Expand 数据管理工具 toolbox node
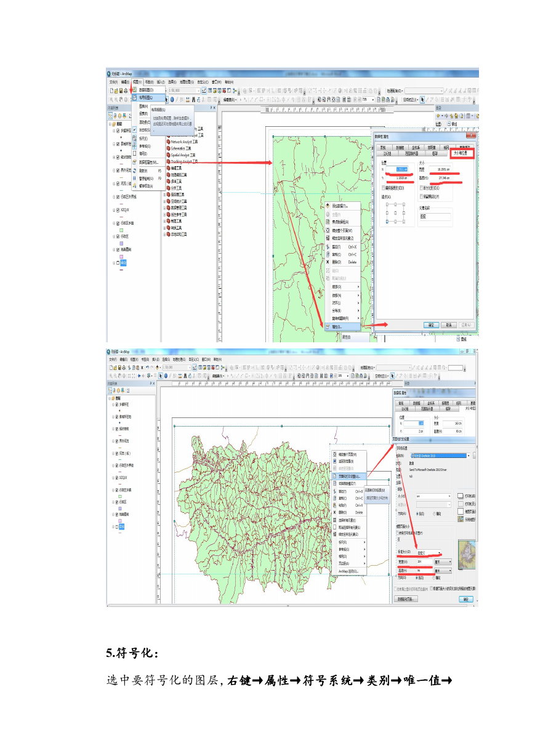Viewport: 535px width, 756px height. coord(164,208)
